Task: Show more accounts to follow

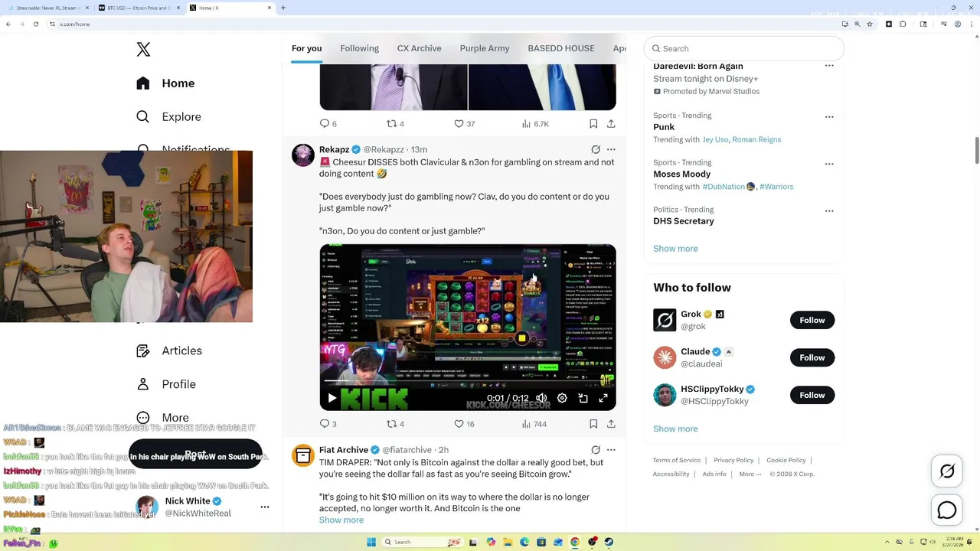Action: point(675,429)
